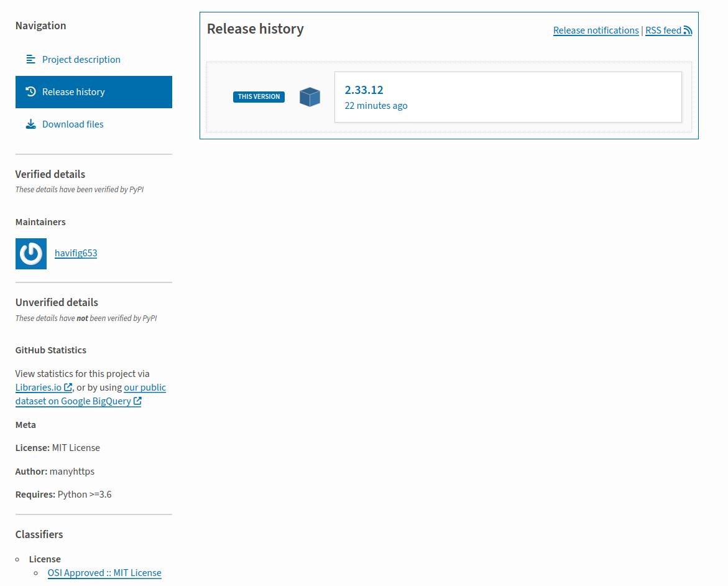This screenshot has width=728, height=586.
Task: Click the Release history clock icon
Action: [30, 91]
